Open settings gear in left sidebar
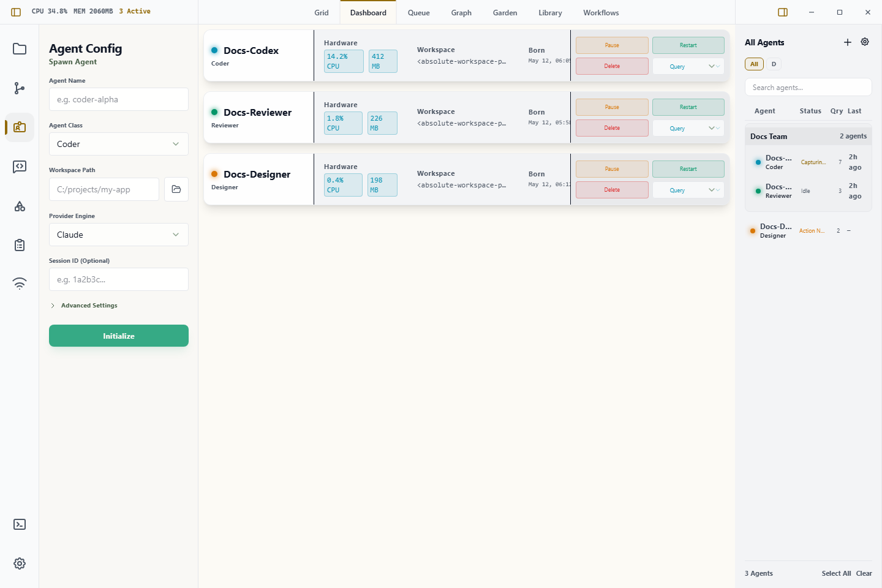The width and height of the screenshot is (882, 588). pyautogui.click(x=20, y=563)
